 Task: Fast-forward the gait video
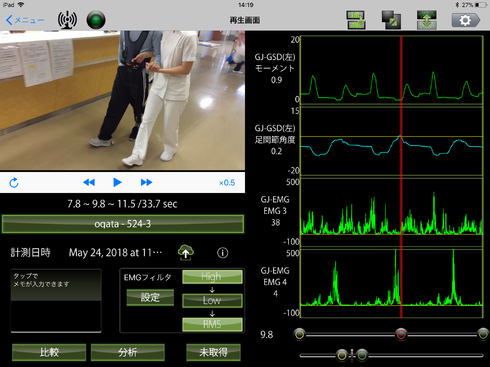coord(146,182)
